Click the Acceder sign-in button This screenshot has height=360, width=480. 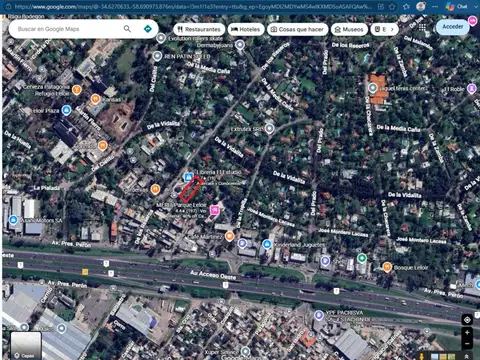453,27
